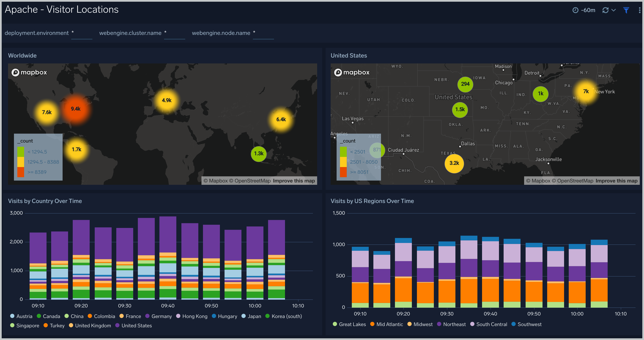This screenshot has height=340, width=644.
Task: Open the -60m time range picker
Action: [x=584, y=10]
